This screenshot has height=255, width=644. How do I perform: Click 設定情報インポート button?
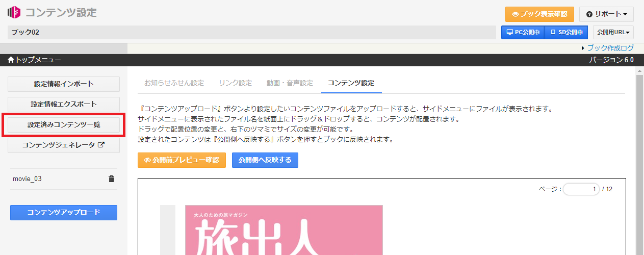click(64, 84)
